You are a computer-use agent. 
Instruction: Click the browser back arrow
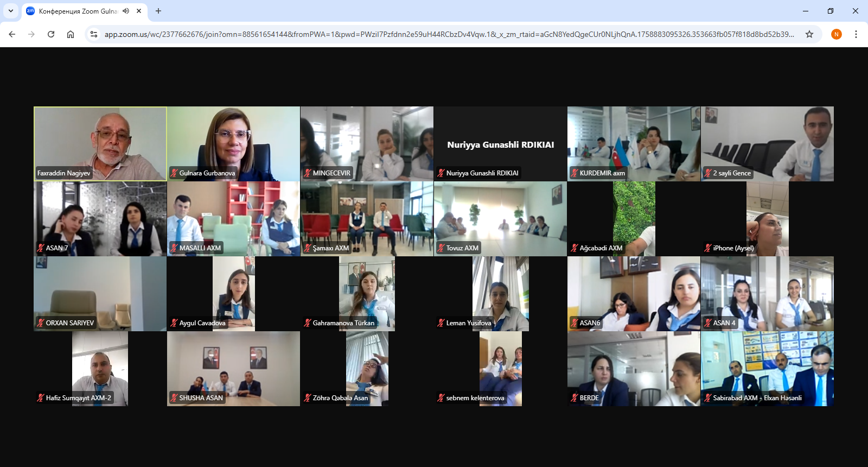point(12,34)
